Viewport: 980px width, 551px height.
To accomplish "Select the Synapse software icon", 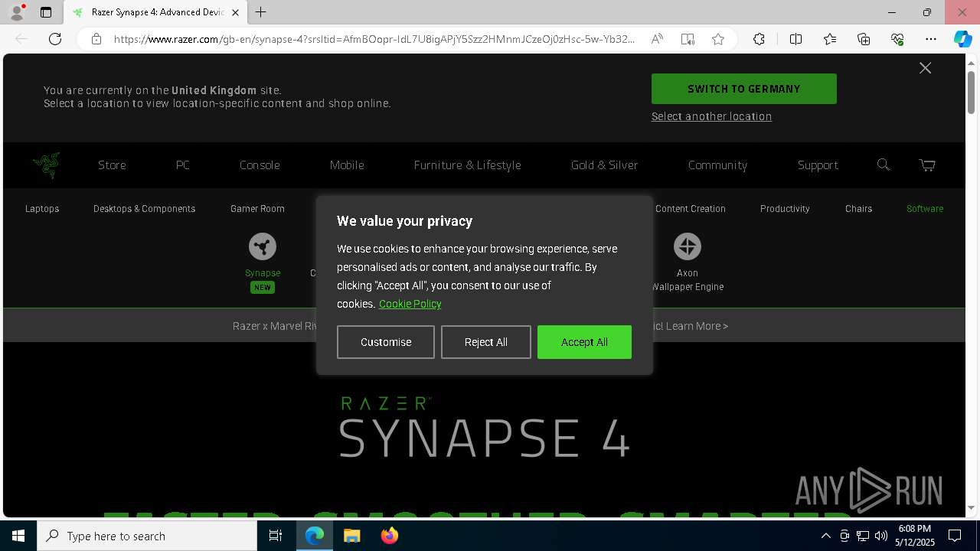I will (x=263, y=246).
